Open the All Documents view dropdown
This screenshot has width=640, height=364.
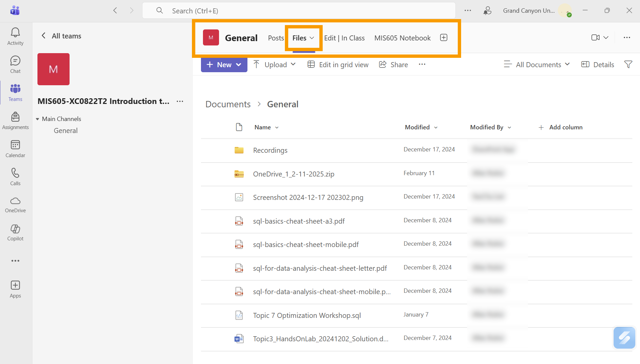(537, 65)
